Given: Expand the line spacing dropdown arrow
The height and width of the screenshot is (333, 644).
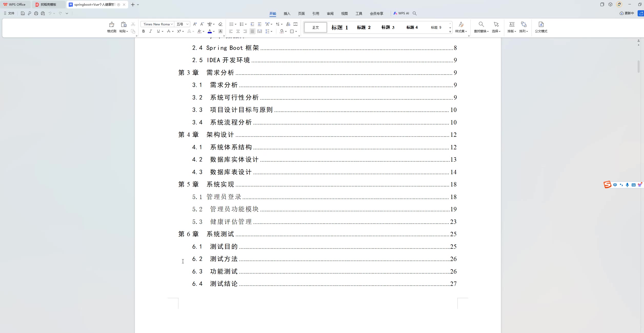Looking at the screenshot, I should [x=271, y=31].
